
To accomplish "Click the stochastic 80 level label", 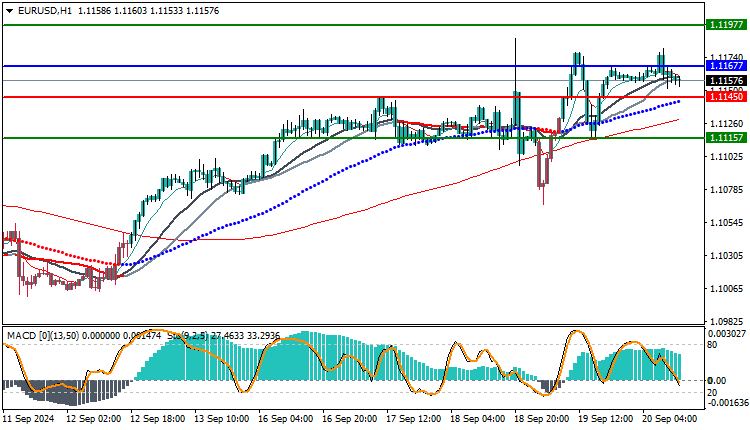I will coord(712,344).
